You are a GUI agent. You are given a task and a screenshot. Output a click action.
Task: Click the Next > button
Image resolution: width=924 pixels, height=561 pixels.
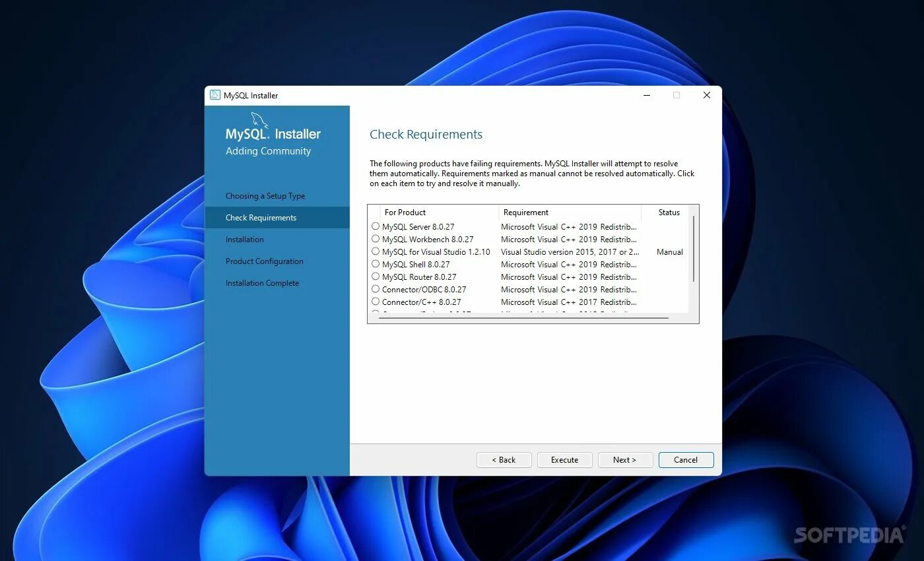pyautogui.click(x=625, y=460)
